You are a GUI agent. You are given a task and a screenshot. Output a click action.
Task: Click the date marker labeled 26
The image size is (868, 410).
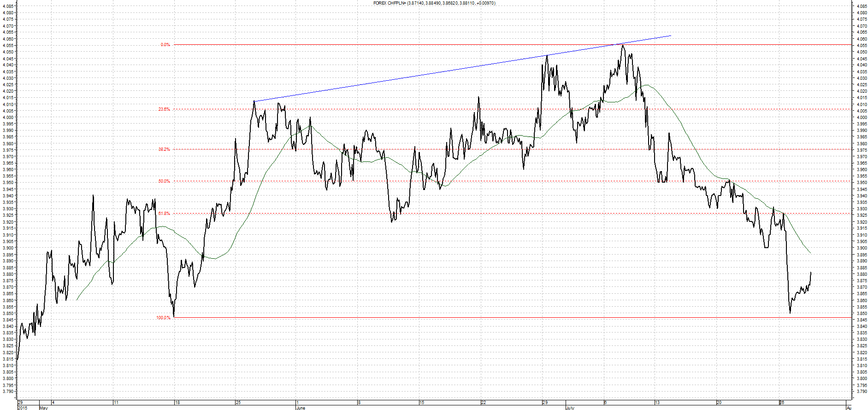coord(782,403)
